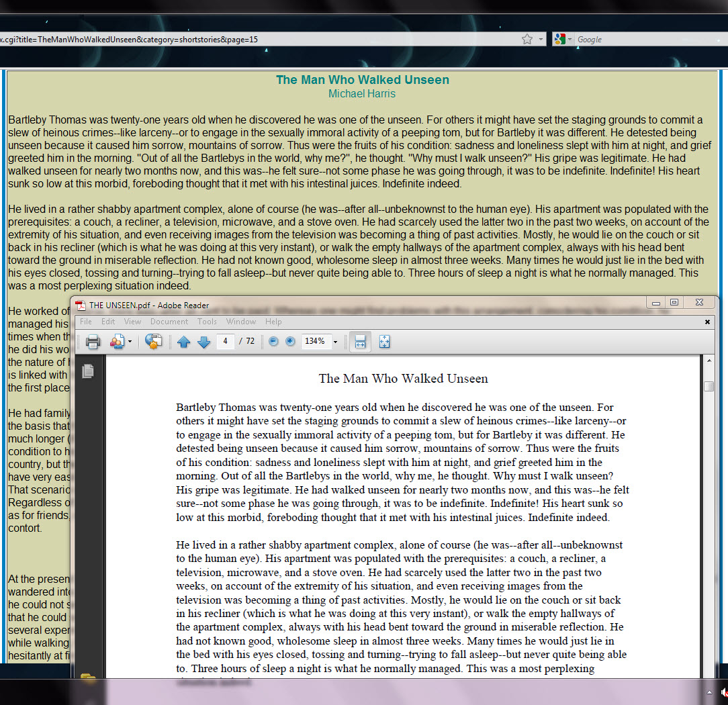This screenshot has width=728, height=705.
Task: Print the PDF with the printer icon
Action: coord(93,342)
